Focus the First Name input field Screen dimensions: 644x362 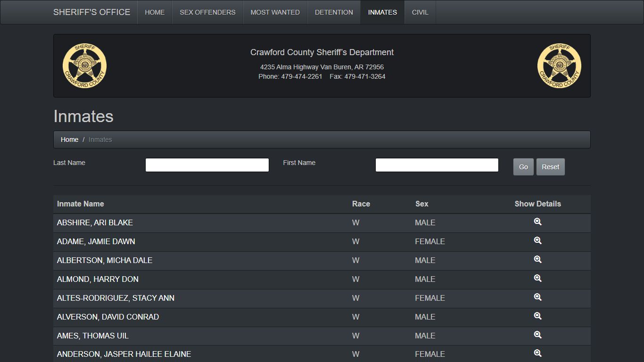pos(437,165)
